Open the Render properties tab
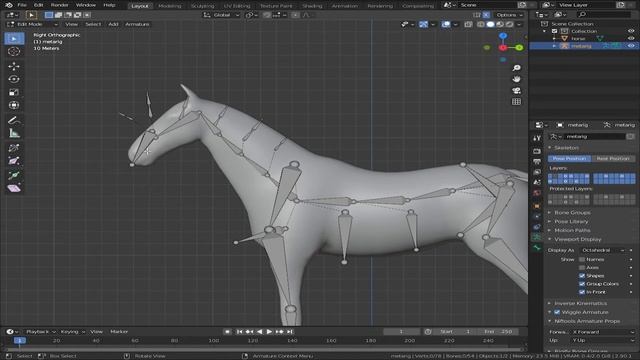 pos(537,151)
